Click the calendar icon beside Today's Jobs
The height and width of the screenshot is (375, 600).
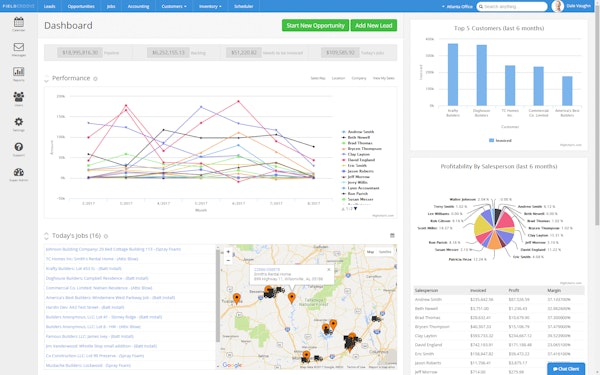click(x=392, y=236)
